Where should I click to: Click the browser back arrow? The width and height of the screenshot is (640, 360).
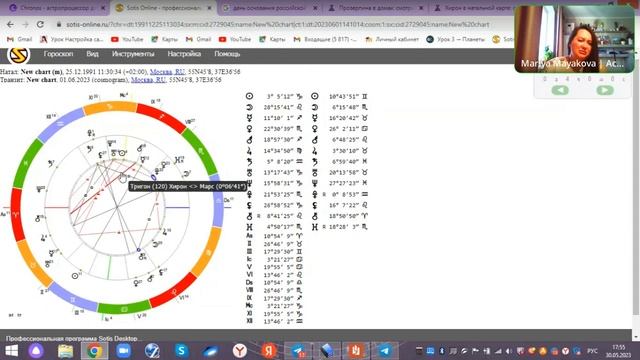(10, 24)
